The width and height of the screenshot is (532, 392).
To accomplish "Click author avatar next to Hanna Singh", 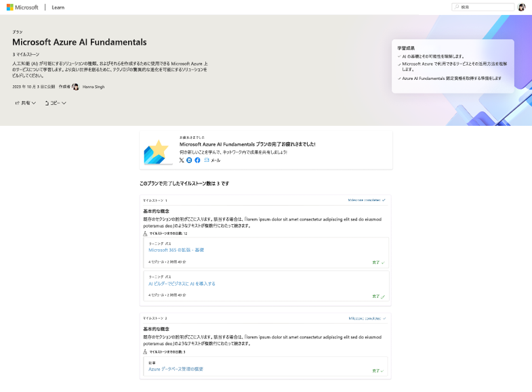I will tap(75, 87).
